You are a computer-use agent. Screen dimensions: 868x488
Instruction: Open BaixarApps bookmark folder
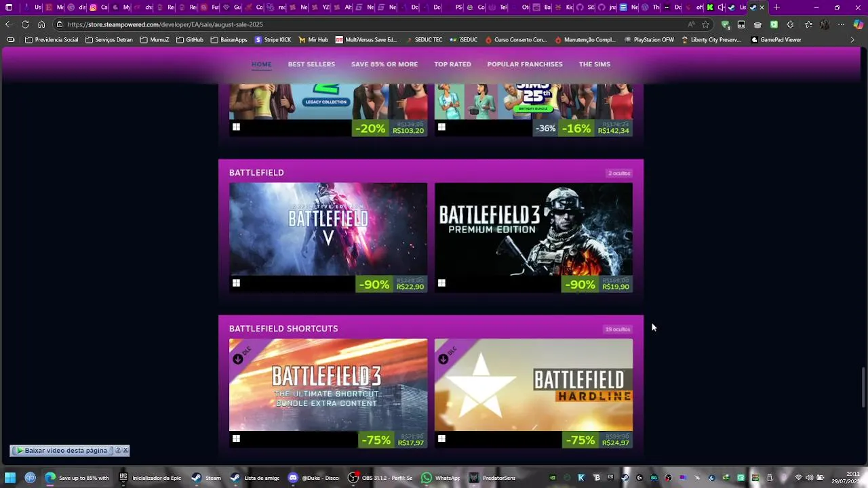pyautogui.click(x=229, y=40)
